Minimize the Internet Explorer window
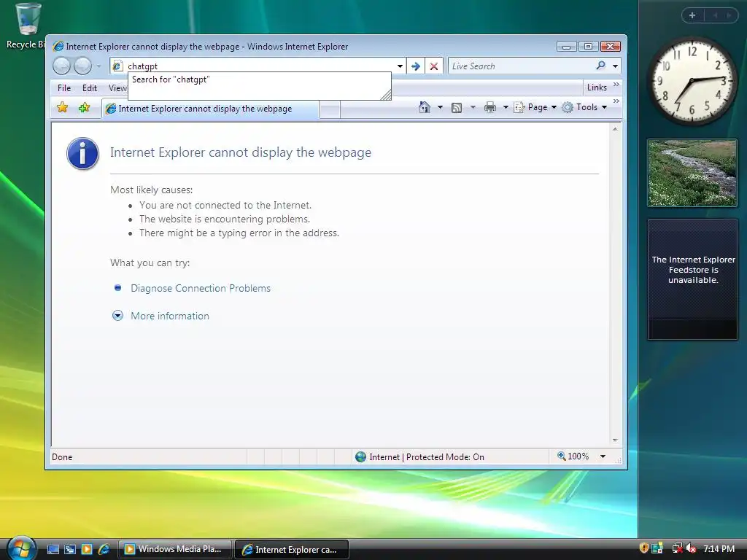The height and width of the screenshot is (560, 747). click(x=566, y=46)
